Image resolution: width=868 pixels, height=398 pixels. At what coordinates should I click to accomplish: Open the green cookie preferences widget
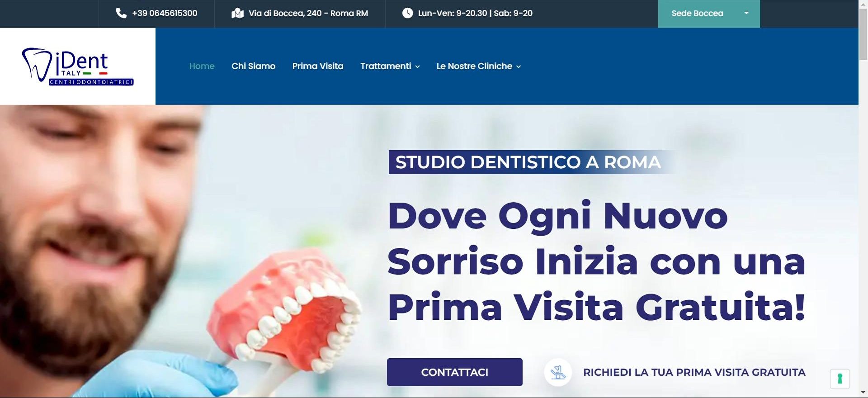840,379
